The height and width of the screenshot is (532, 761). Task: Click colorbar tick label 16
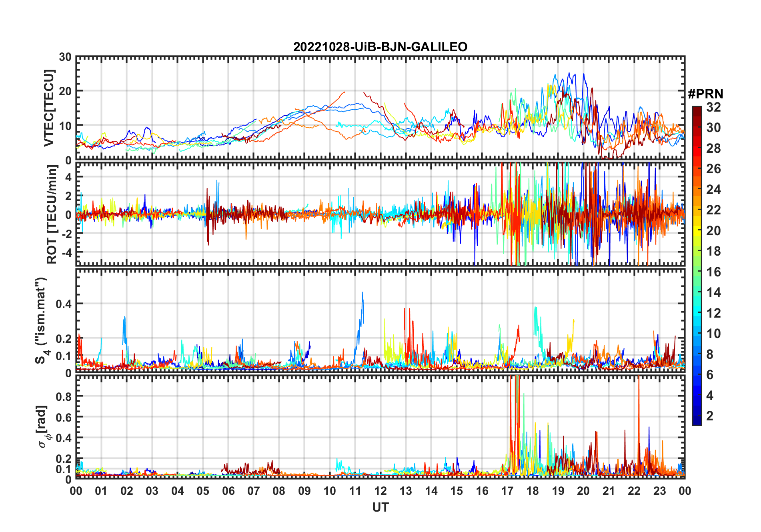click(713, 272)
